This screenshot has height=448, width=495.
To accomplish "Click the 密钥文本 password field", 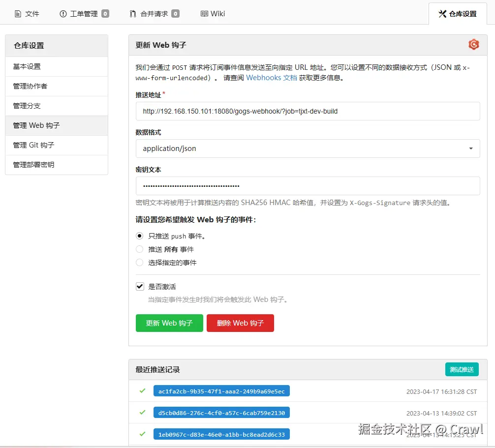I will [x=308, y=186].
